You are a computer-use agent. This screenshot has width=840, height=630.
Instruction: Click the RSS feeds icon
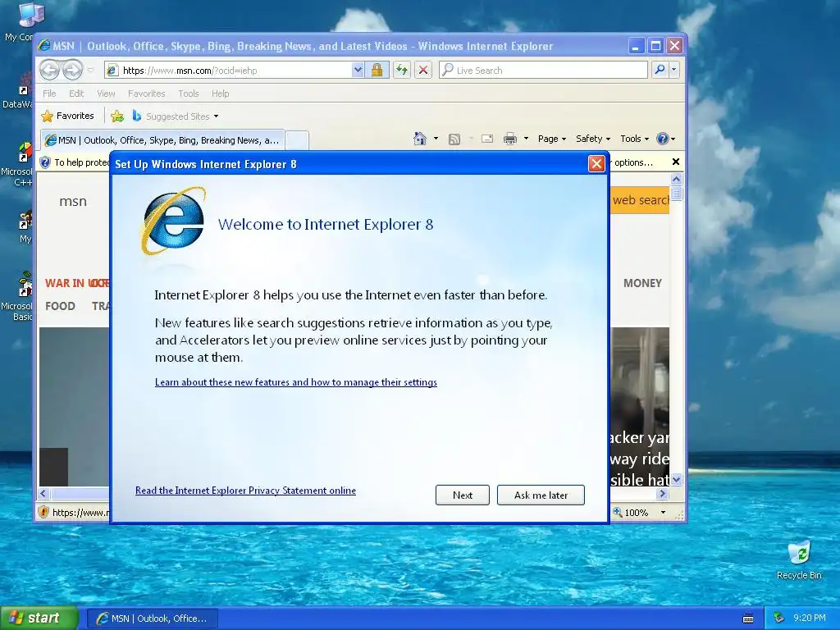point(454,139)
